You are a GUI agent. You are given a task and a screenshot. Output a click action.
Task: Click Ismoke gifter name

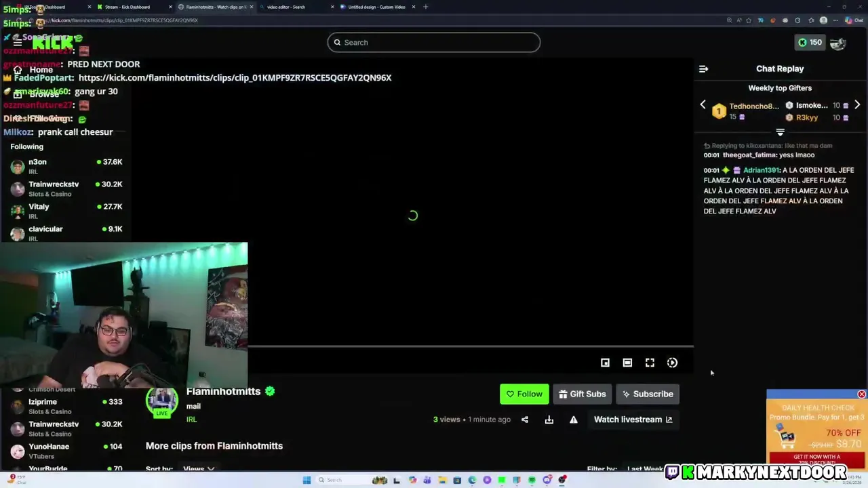pyautogui.click(x=812, y=106)
